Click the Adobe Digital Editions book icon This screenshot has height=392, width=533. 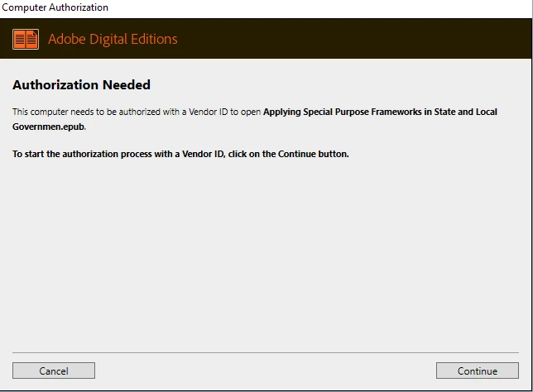point(26,39)
